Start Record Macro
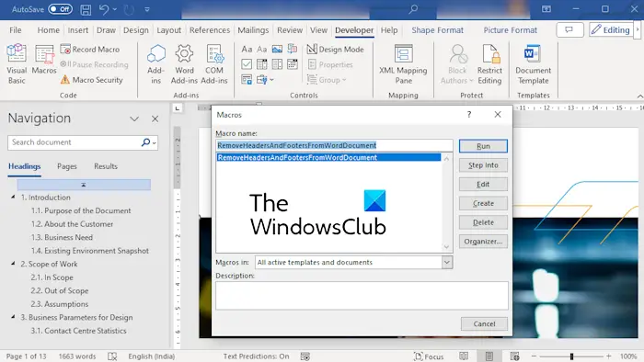 [90, 50]
